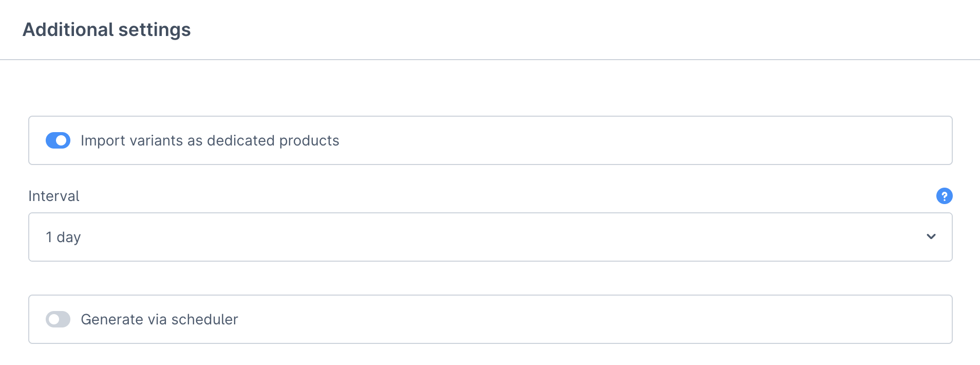
Task: Click empty area of Generate via scheduler box
Action: click(x=591, y=319)
